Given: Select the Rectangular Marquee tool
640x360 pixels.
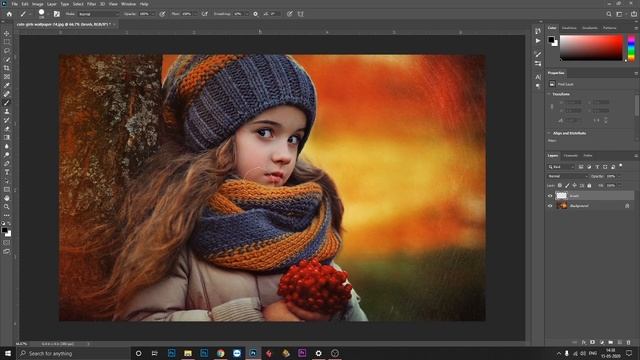Looking at the screenshot, I should (x=7, y=42).
